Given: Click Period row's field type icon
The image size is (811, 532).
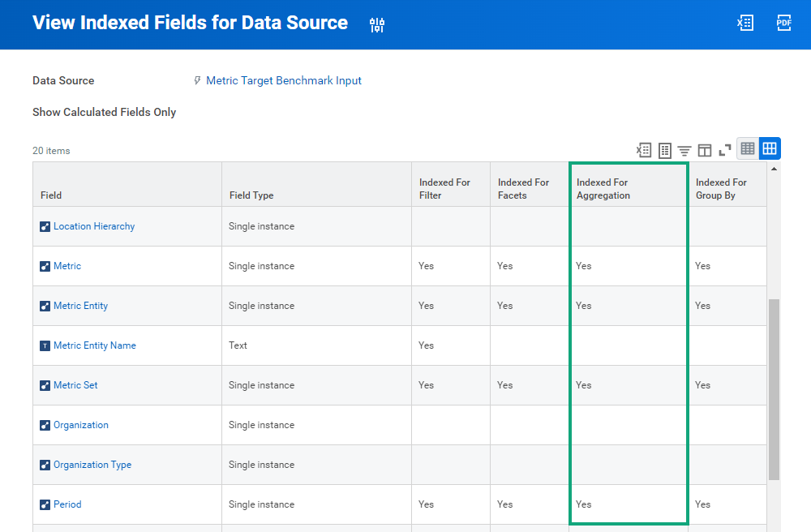Looking at the screenshot, I should [x=45, y=504].
